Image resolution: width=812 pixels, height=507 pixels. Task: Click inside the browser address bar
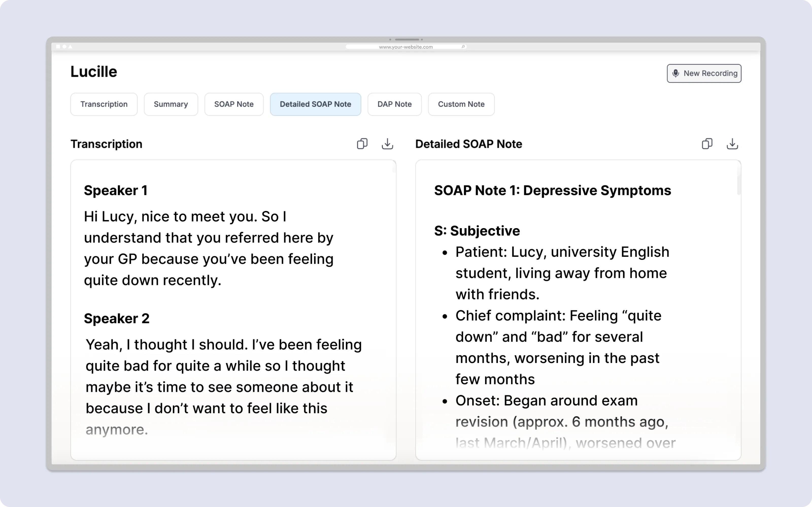[406, 47]
